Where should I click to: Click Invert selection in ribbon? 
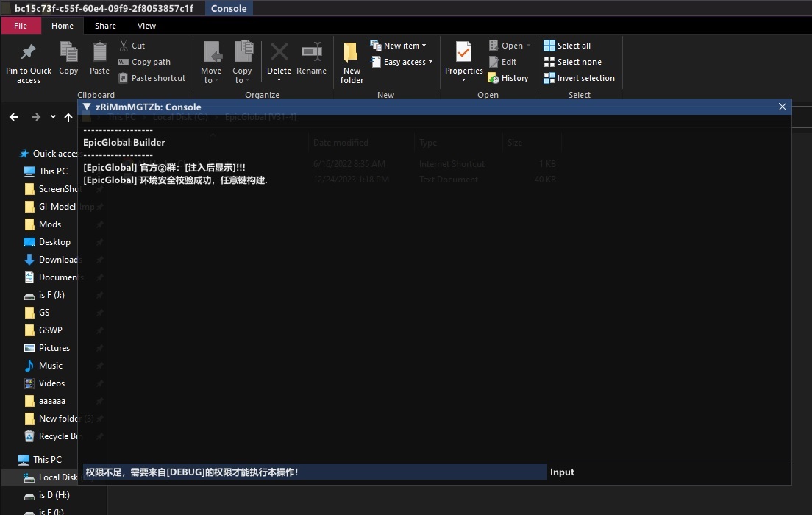coord(579,78)
